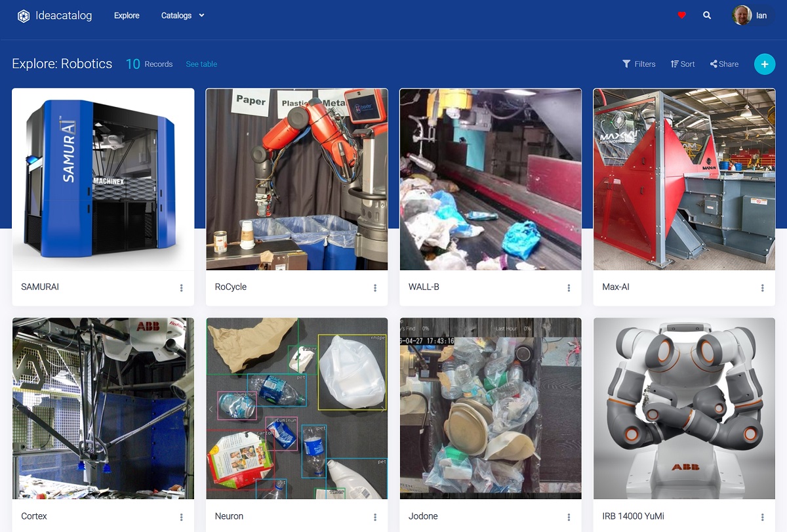Open the Cortex record card
Image resolution: width=787 pixels, height=532 pixels.
click(103, 408)
